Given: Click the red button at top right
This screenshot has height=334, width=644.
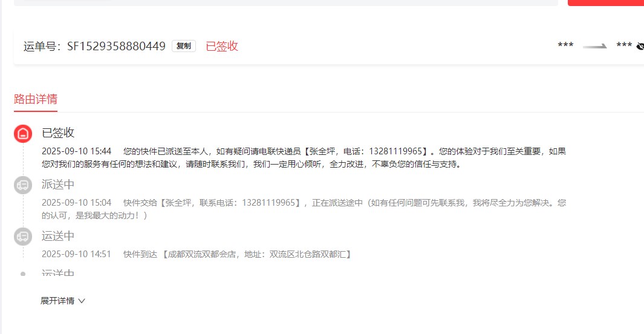Looking at the screenshot, I should 605,2.
